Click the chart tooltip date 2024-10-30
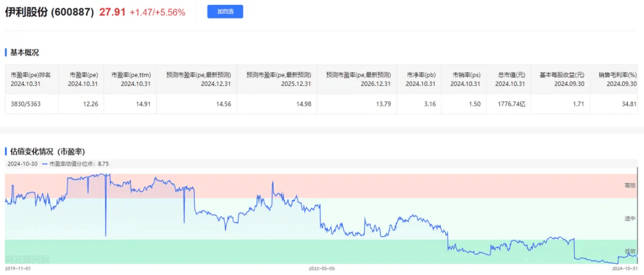 (x=23, y=163)
